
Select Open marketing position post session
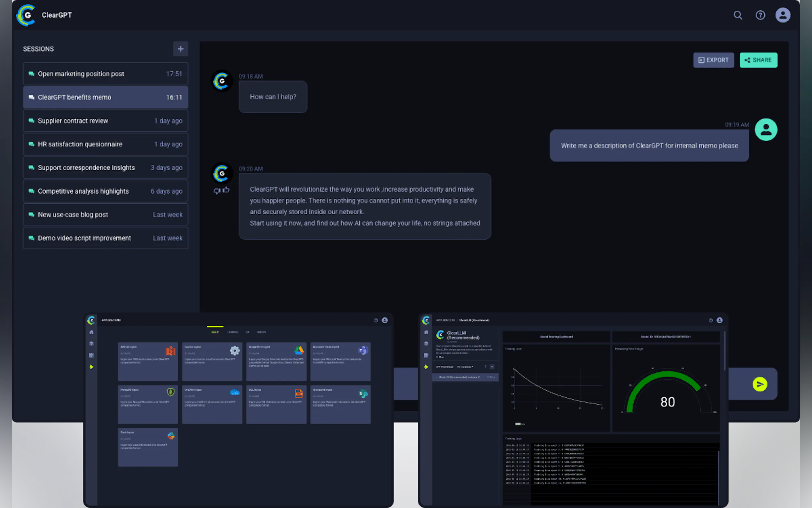105,74
